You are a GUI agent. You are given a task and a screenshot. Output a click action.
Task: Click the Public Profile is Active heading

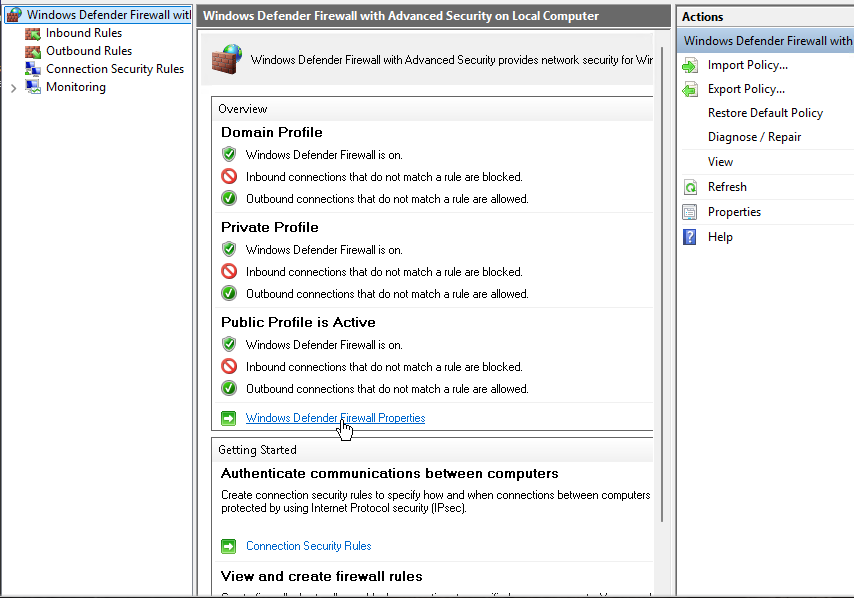tap(298, 322)
